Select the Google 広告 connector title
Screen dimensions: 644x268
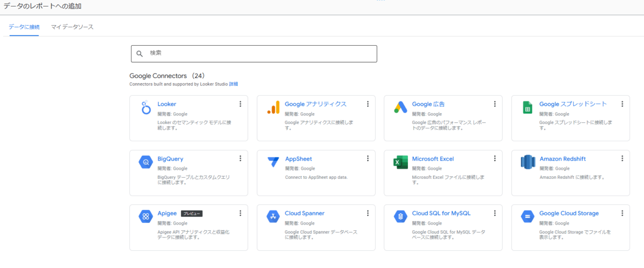[428, 104]
